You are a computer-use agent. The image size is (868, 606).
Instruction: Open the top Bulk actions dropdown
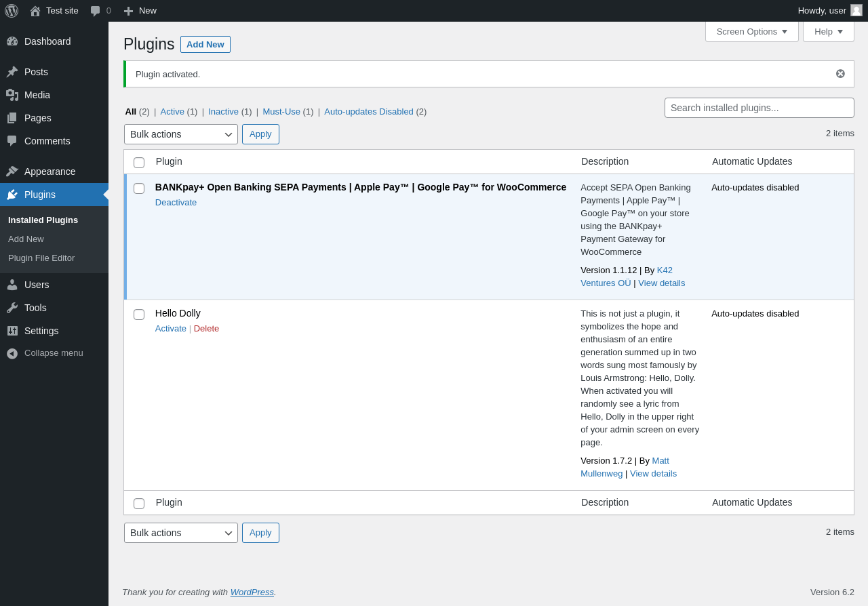180,134
